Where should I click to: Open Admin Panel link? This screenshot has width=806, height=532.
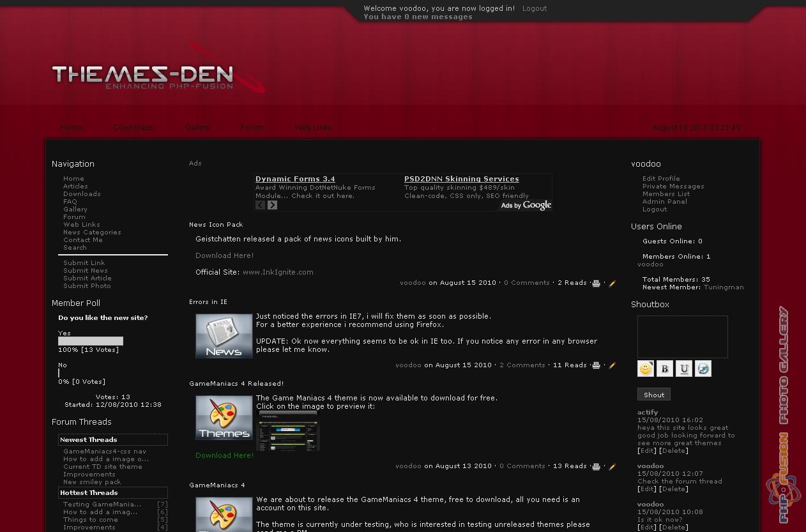(x=665, y=202)
